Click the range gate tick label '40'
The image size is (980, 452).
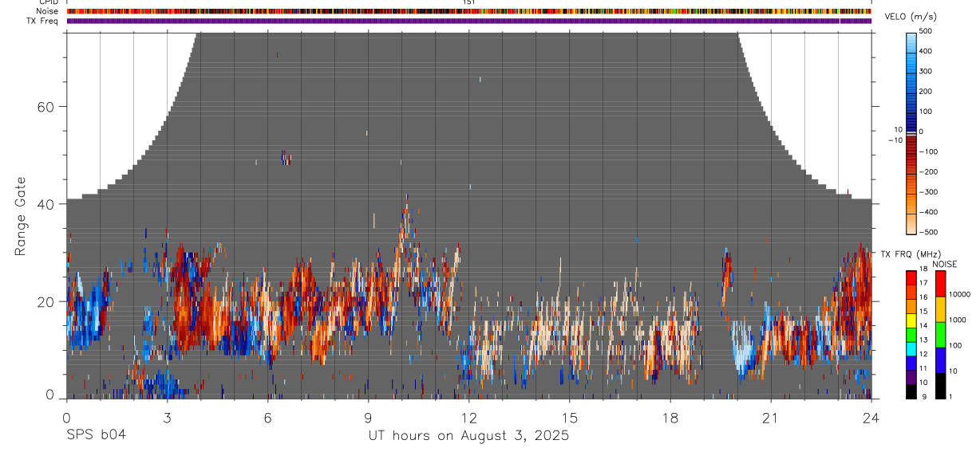coord(44,204)
